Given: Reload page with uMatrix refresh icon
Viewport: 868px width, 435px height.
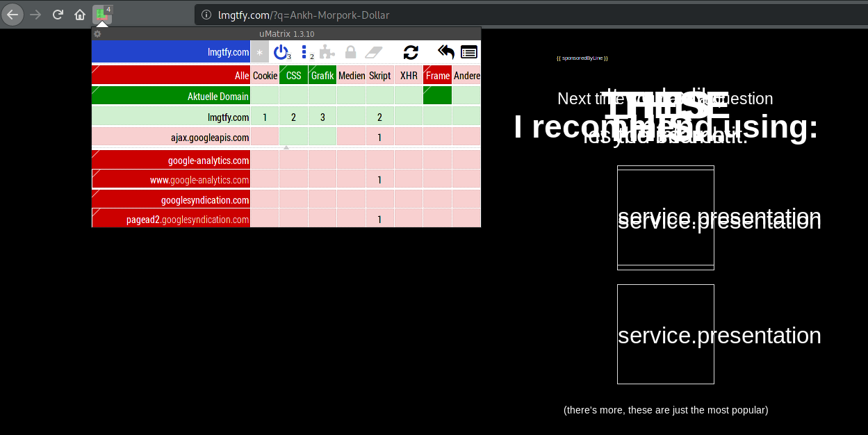Looking at the screenshot, I should [x=411, y=52].
